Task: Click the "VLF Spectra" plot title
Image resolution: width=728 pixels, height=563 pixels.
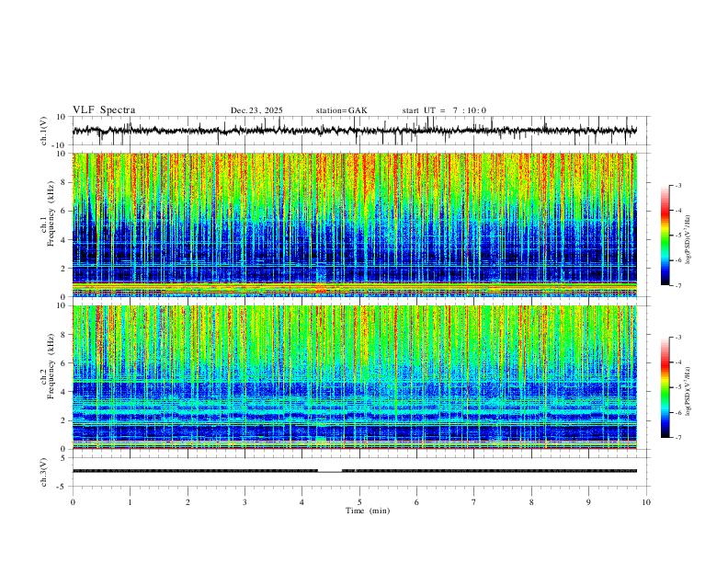Action: (104, 110)
